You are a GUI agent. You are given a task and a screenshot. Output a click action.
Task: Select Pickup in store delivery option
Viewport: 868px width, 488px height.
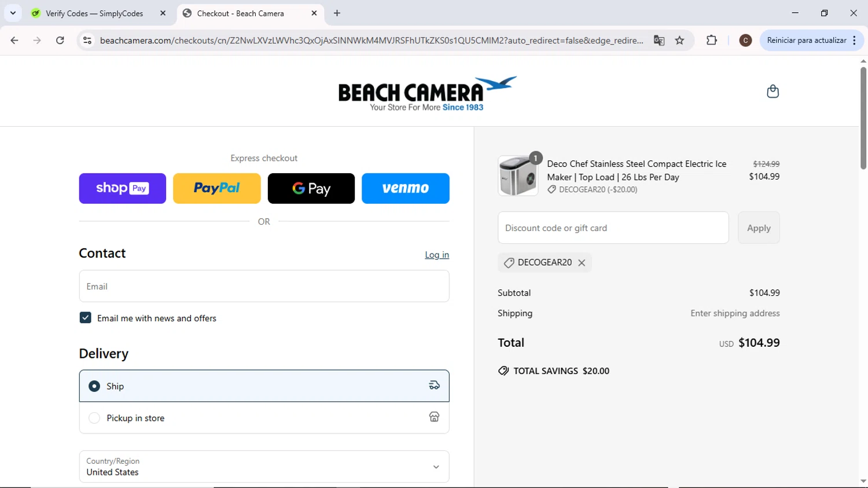coord(264,418)
